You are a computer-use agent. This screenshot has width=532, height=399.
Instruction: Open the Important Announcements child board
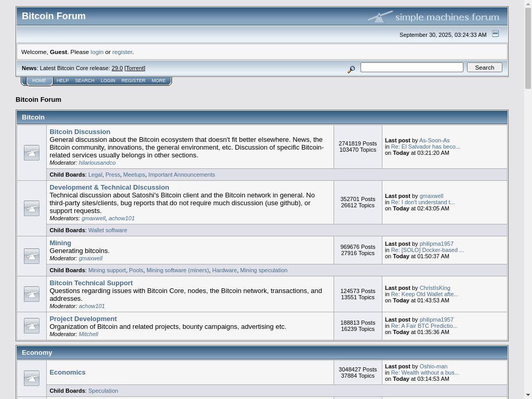(x=181, y=175)
